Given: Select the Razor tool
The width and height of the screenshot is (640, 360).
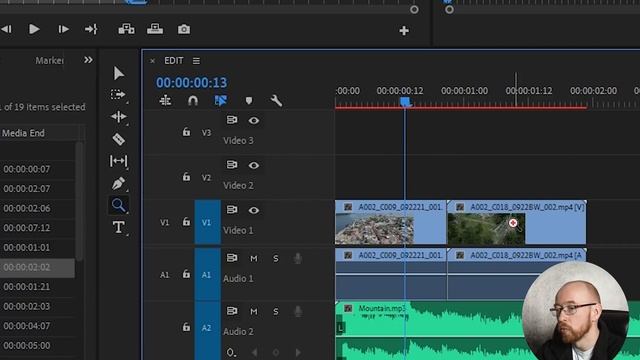Looking at the screenshot, I should [x=119, y=139].
